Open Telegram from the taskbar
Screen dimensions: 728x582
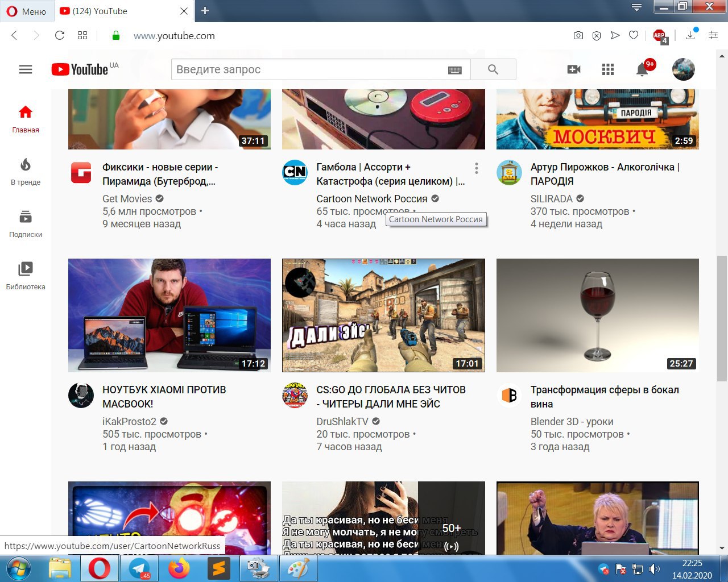coord(139,569)
